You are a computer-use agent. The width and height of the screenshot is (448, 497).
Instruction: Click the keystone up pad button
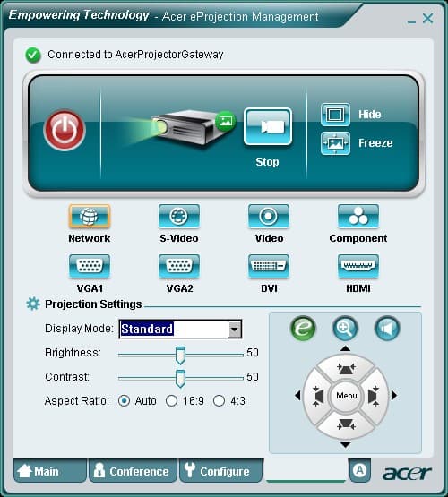(x=346, y=368)
